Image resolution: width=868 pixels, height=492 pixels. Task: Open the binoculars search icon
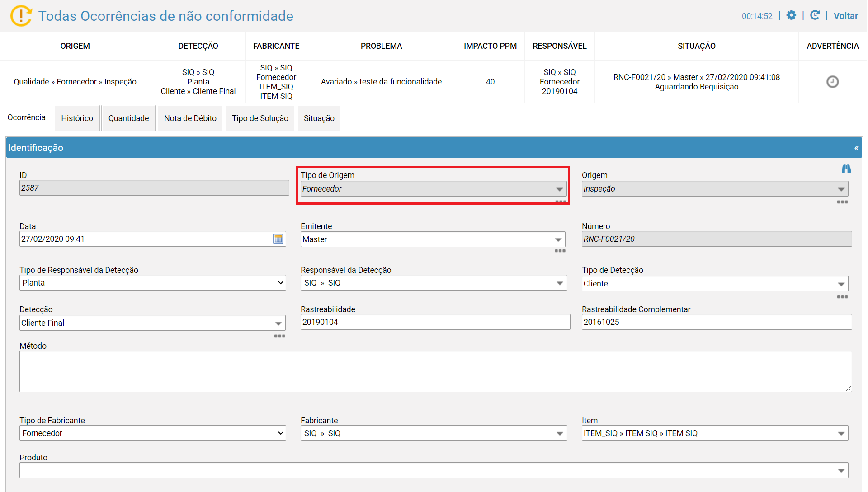846,168
